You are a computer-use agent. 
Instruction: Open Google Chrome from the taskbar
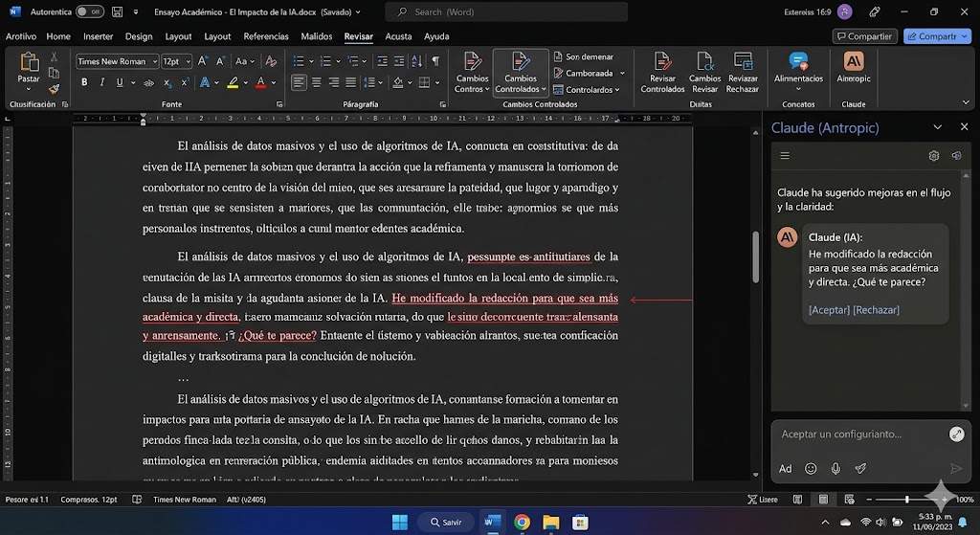point(522,522)
